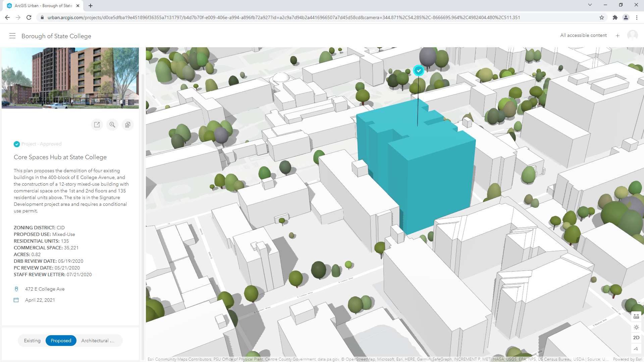Open project in new window icon
Viewport: 644px width, 362px height.
(97, 125)
